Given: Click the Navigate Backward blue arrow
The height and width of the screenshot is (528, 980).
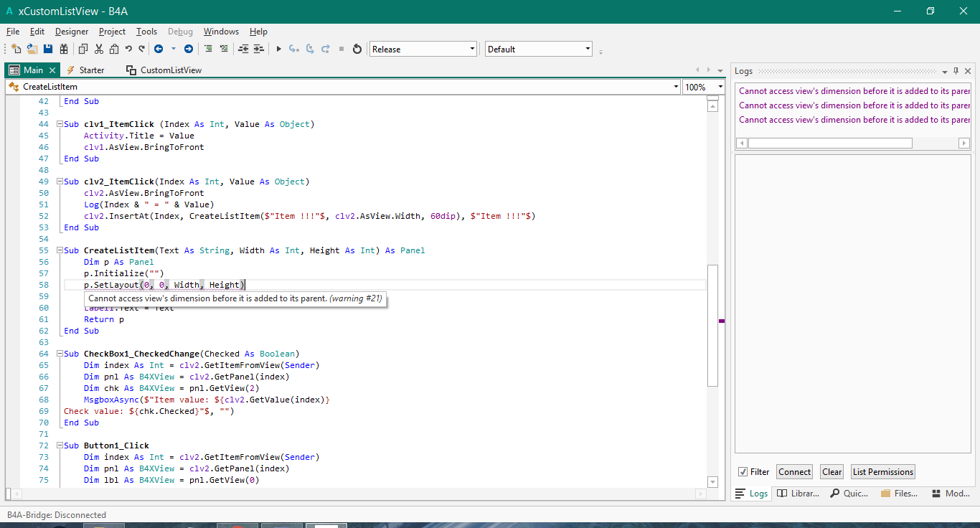Looking at the screenshot, I should pos(159,49).
